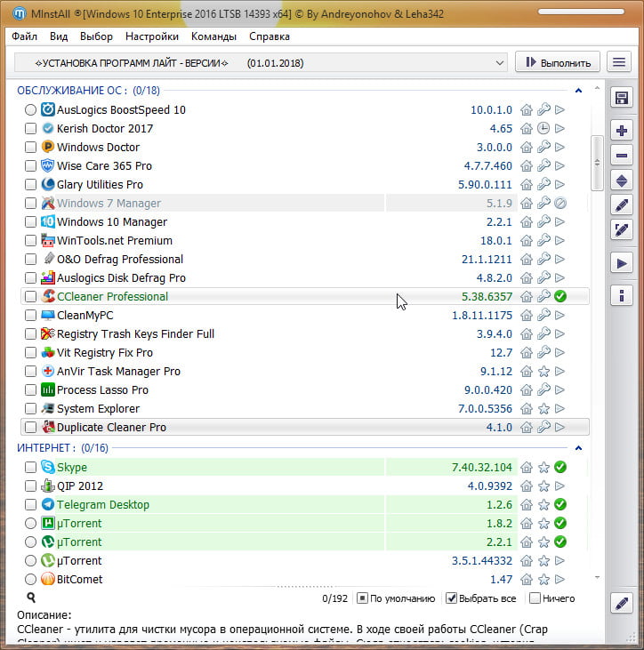Tick the Windows Doctor checkbox

click(31, 148)
